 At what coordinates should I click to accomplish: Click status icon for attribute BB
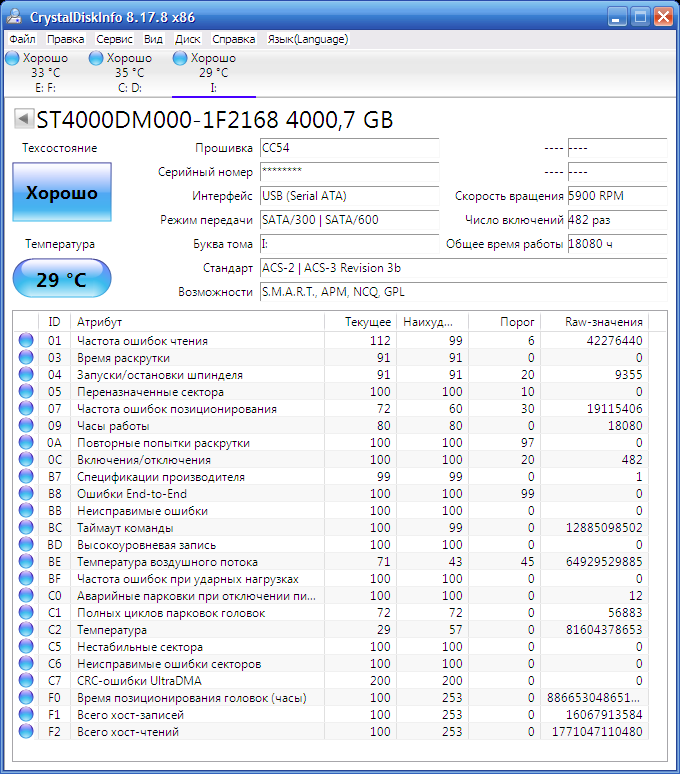coord(26,510)
